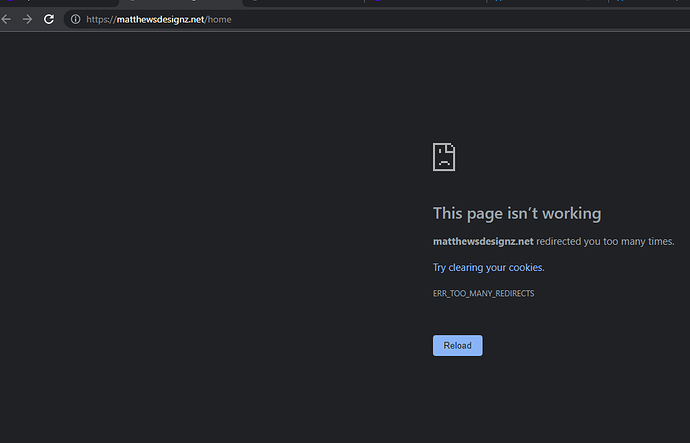Switch to the first tab at far left

click(55, 3)
